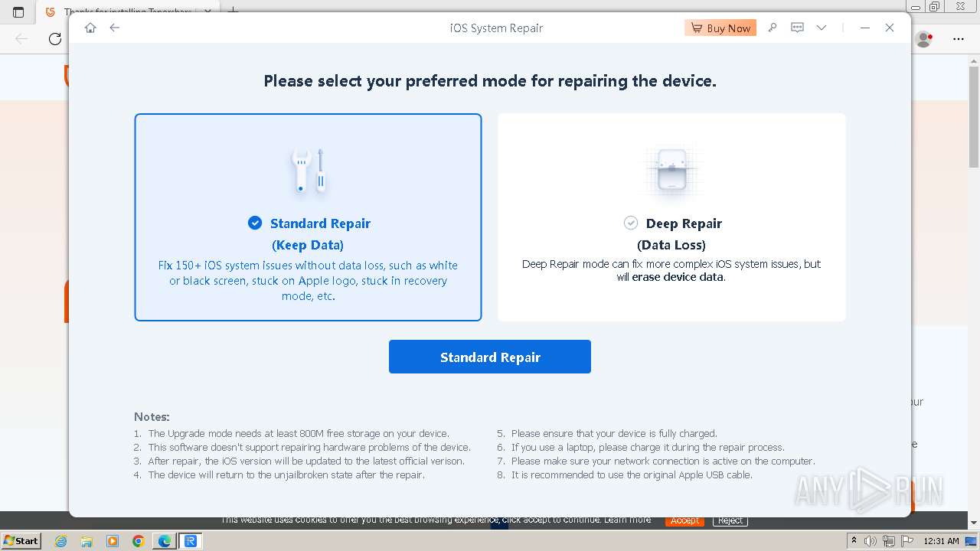This screenshot has height=551, width=980.
Task: Select the Deep Repair radio option
Action: tap(631, 223)
